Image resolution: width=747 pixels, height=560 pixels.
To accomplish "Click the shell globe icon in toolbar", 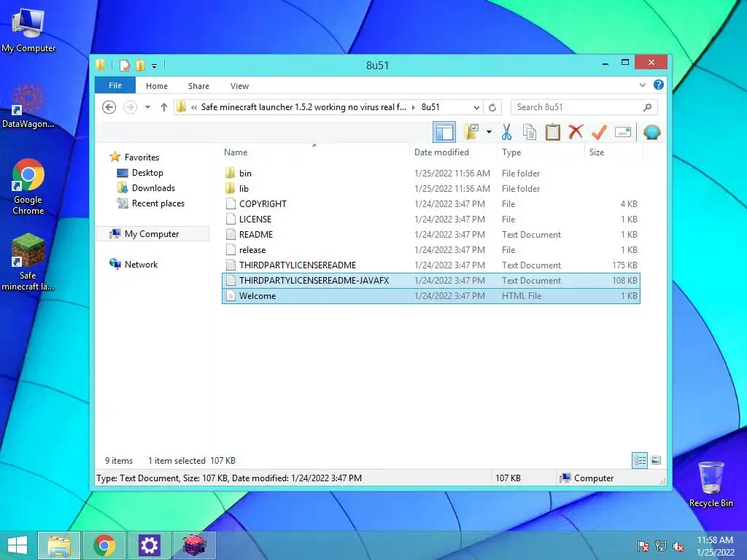I will 651,132.
